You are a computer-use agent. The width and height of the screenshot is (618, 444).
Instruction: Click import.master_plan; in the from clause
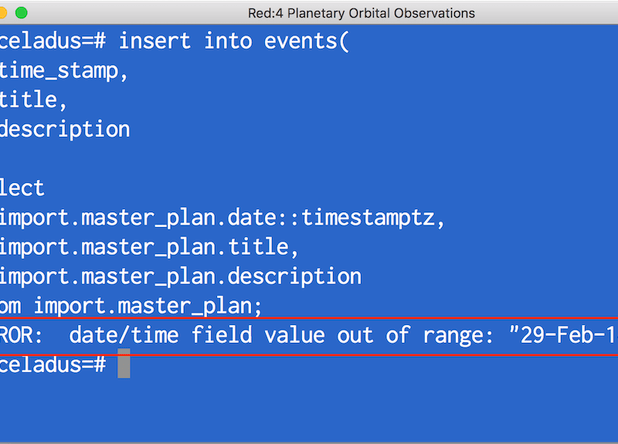tap(148, 307)
